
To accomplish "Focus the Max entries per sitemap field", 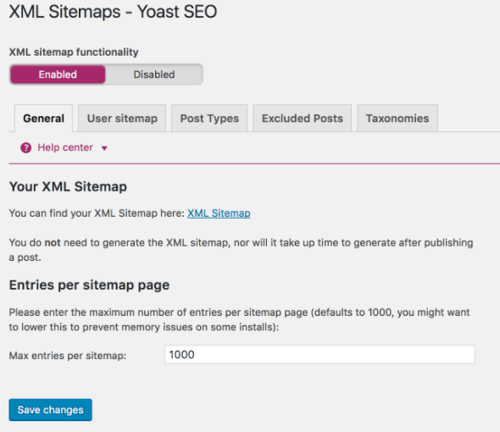I will [x=319, y=354].
